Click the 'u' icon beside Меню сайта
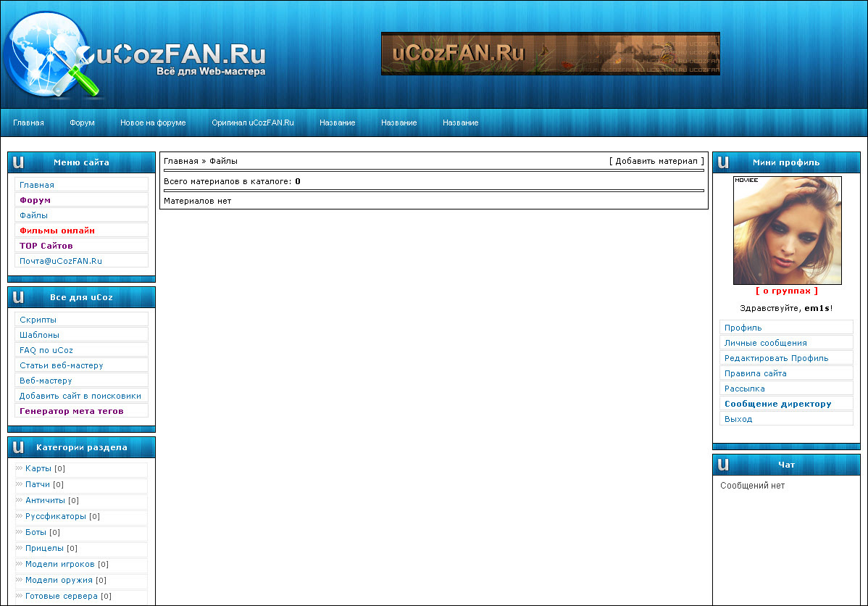This screenshot has height=606, width=868. coord(19,162)
